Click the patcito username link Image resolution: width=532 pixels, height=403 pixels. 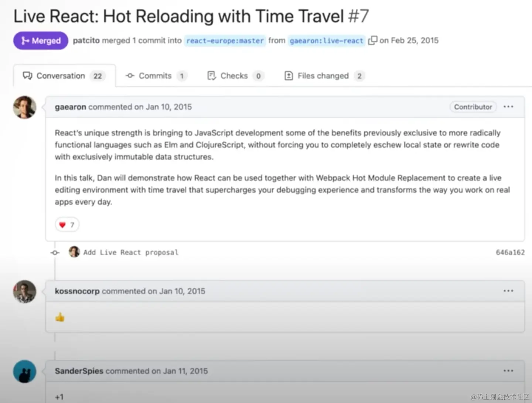(x=86, y=41)
